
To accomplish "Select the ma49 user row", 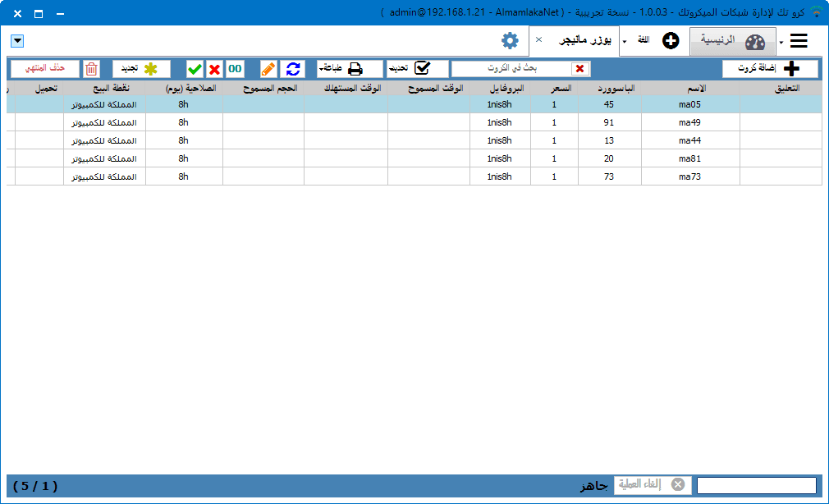I will click(414, 122).
